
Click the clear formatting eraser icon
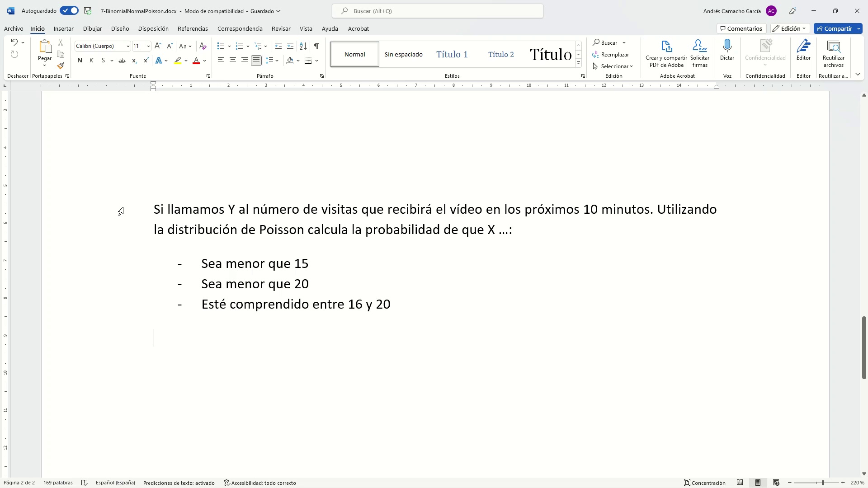[203, 46]
